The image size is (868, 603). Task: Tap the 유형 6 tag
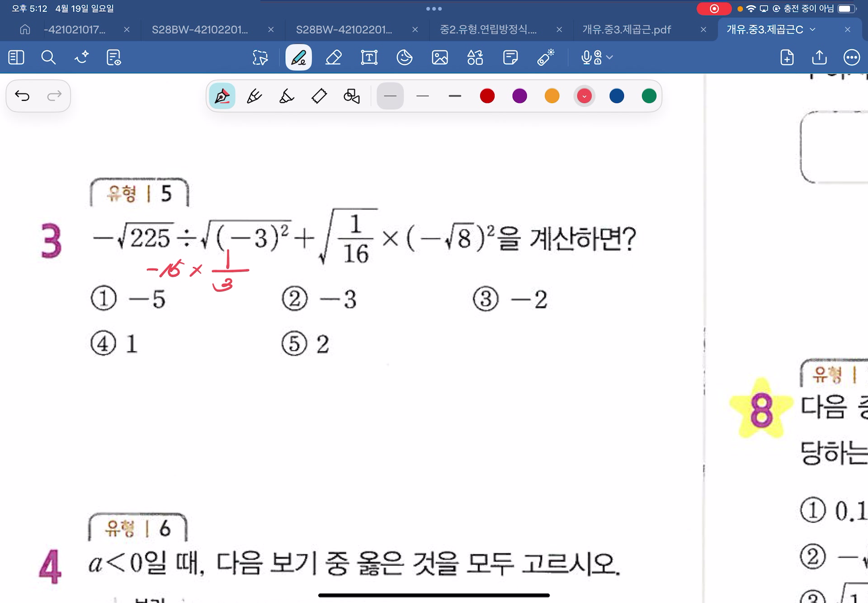pos(138,528)
